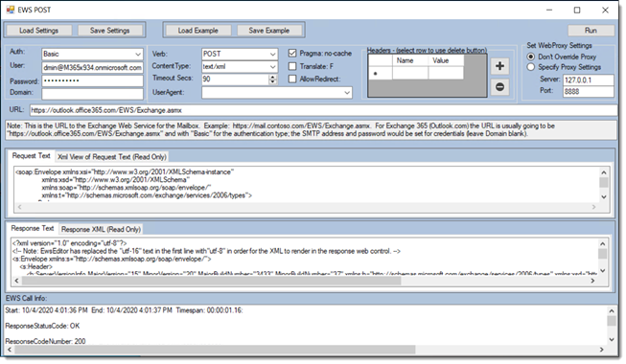Click Request Text vertical scrollbar up arrow
The image size is (626, 364).
coord(604,172)
